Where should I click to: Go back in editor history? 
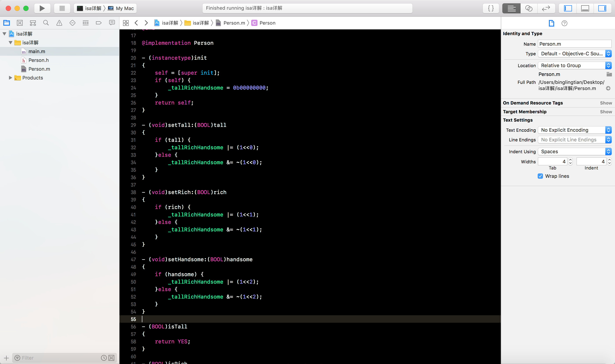[136, 23]
